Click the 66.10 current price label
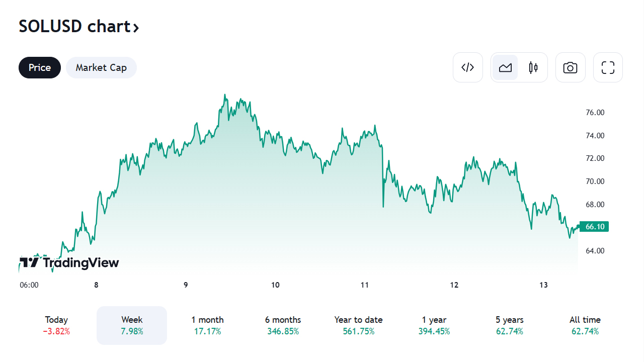The height and width of the screenshot is (362, 644). coord(594,227)
